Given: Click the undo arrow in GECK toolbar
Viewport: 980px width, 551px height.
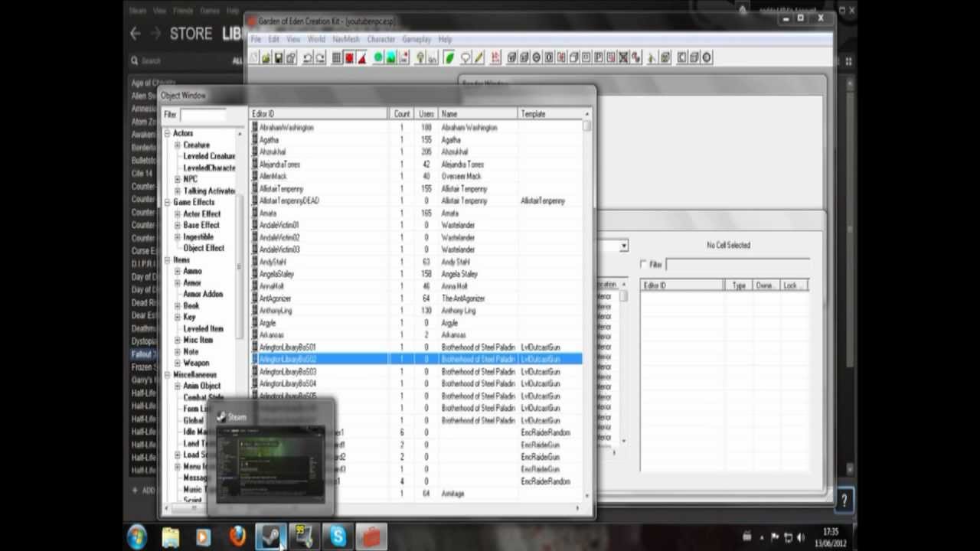Looking at the screenshot, I should (308, 57).
